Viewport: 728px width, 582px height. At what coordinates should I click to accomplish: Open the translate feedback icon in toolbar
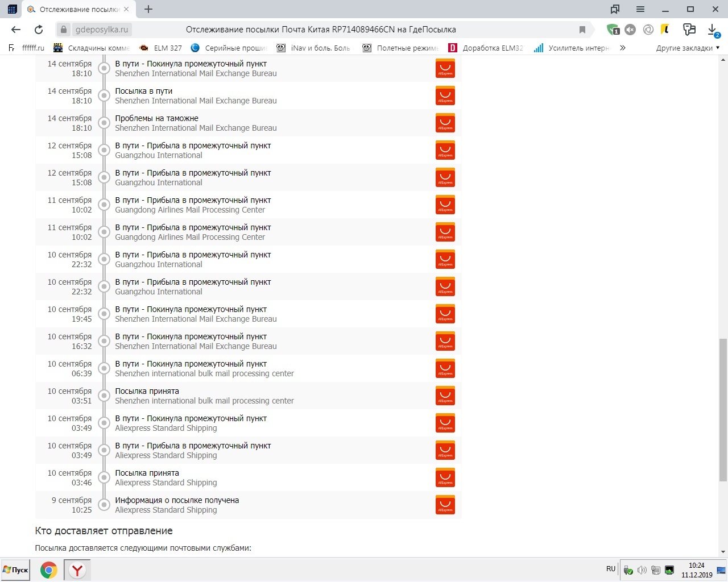(689, 30)
